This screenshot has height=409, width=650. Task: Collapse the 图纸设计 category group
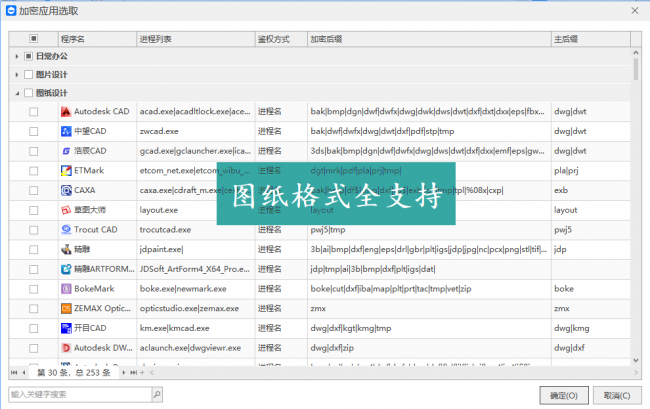(x=17, y=93)
